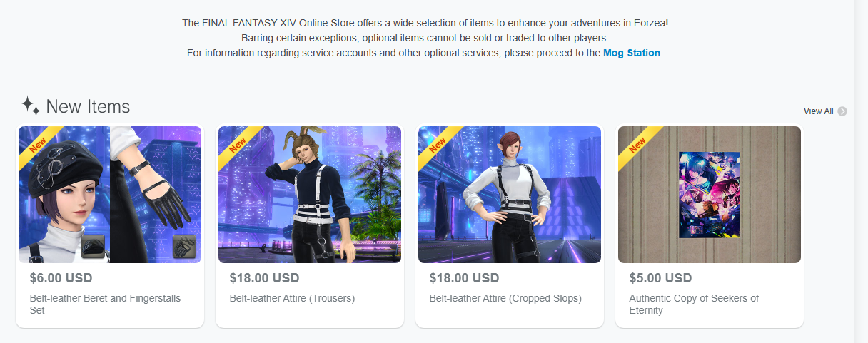Select the Trousers attire thumbnail image
868x343 pixels.
pyautogui.click(x=310, y=195)
